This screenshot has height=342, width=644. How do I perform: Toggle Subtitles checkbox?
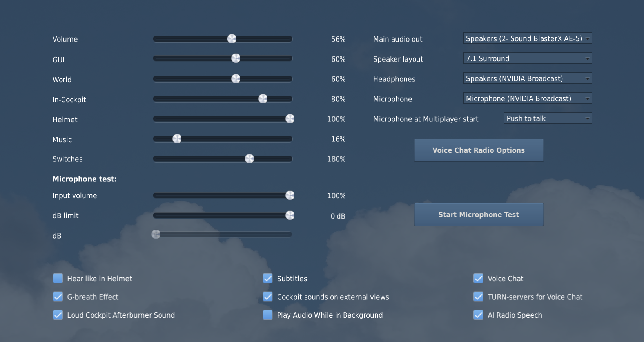[x=268, y=279]
